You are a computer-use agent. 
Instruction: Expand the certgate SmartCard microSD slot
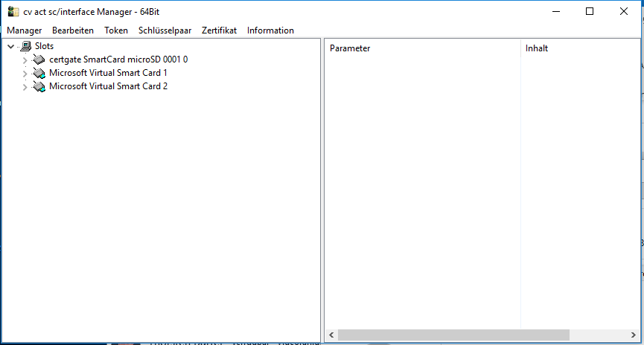25,59
